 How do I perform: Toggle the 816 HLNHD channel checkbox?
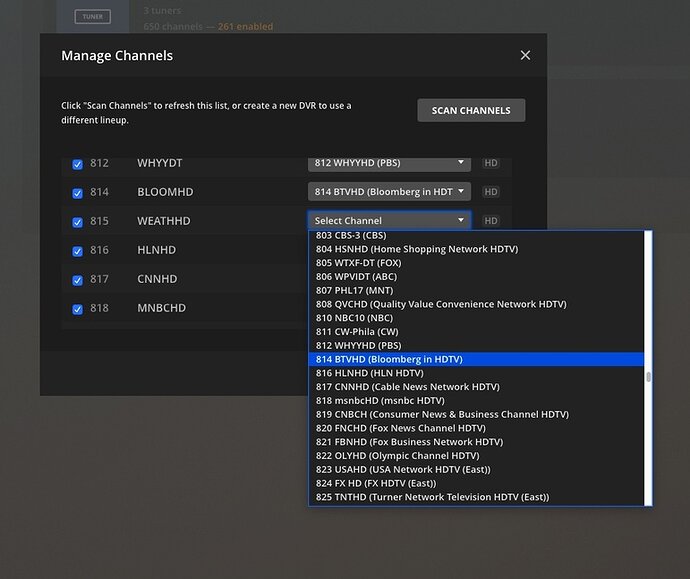(78, 251)
